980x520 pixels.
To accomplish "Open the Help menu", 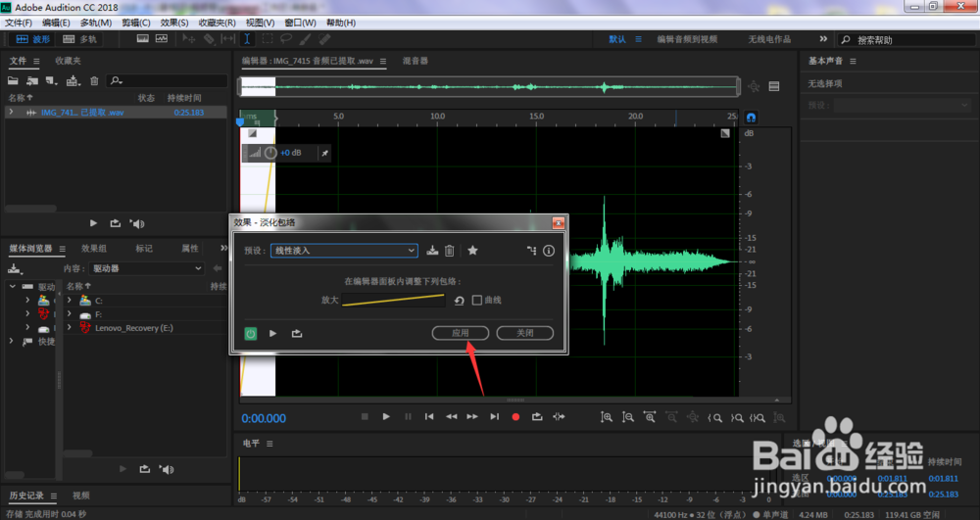I will coord(341,23).
